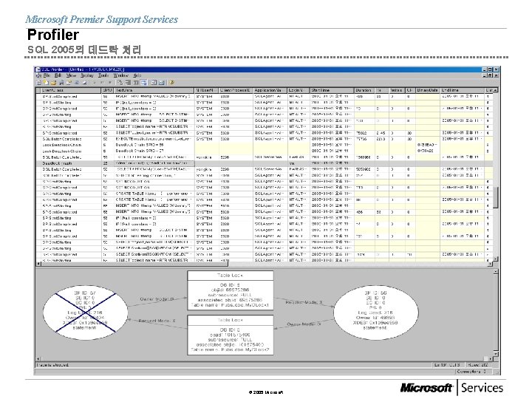
Task: Click the Find toolbar icon
Action: click(x=77, y=83)
